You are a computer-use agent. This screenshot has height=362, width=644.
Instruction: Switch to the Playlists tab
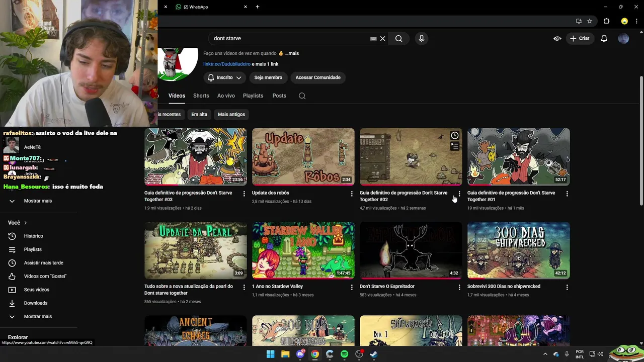pyautogui.click(x=253, y=96)
